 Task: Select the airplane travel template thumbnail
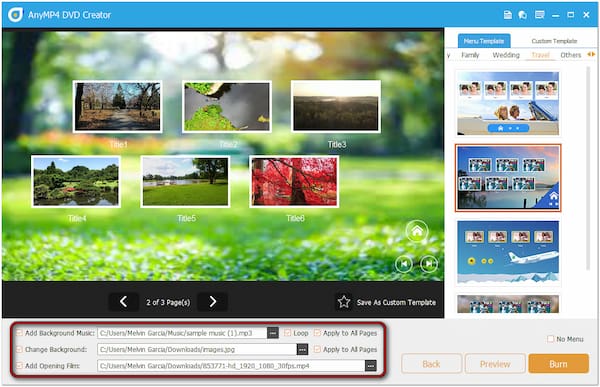click(508, 253)
